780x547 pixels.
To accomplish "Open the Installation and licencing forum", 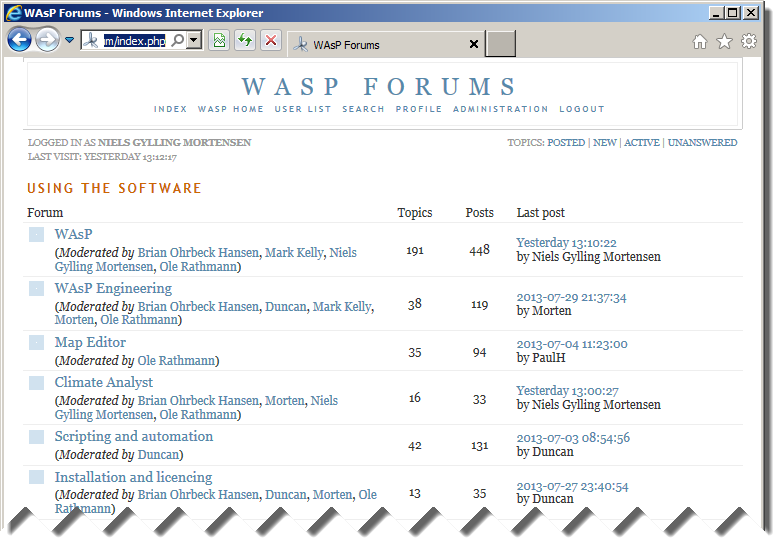I will click(133, 477).
